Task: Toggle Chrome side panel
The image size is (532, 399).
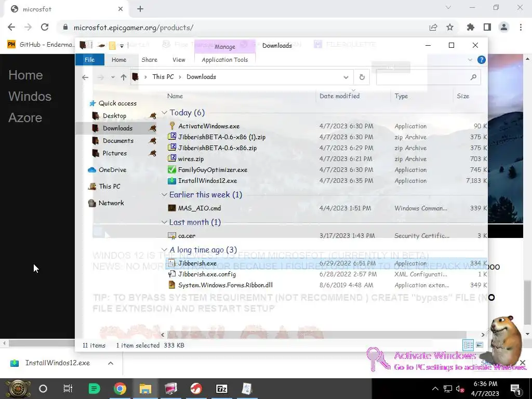Action: (x=487, y=27)
